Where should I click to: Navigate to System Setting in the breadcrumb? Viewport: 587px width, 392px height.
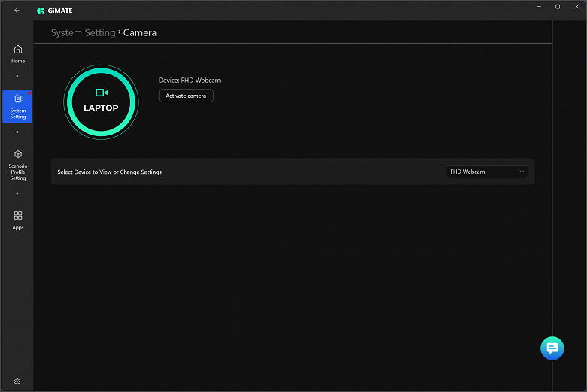83,32
